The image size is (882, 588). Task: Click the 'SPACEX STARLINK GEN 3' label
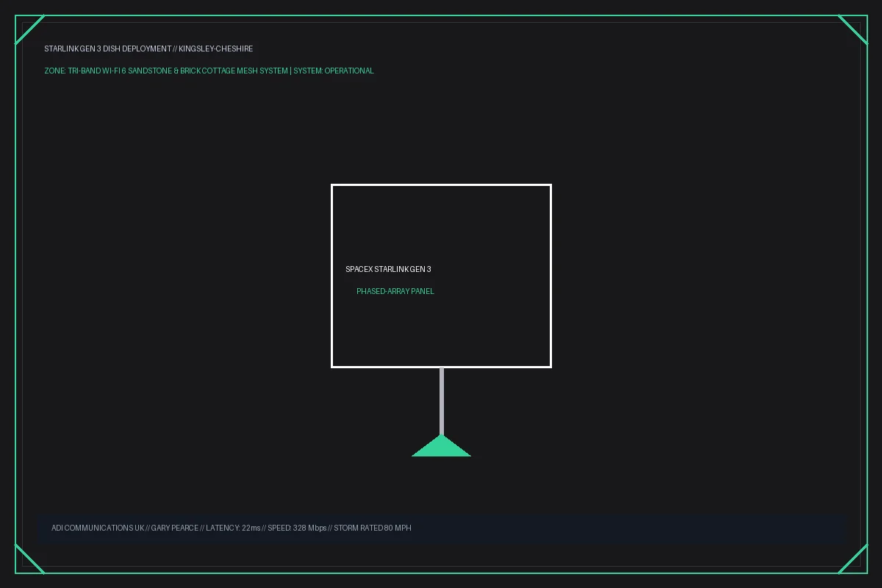click(x=388, y=269)
